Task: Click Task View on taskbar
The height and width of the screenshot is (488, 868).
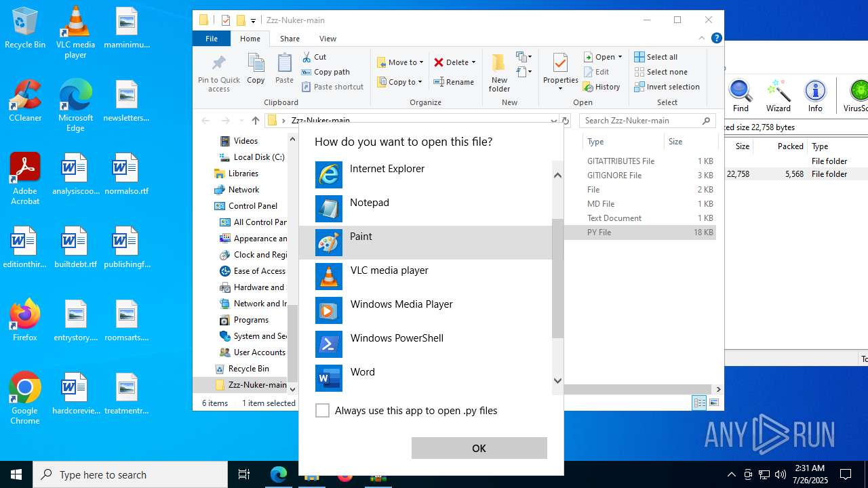Action: click(244, 474)
